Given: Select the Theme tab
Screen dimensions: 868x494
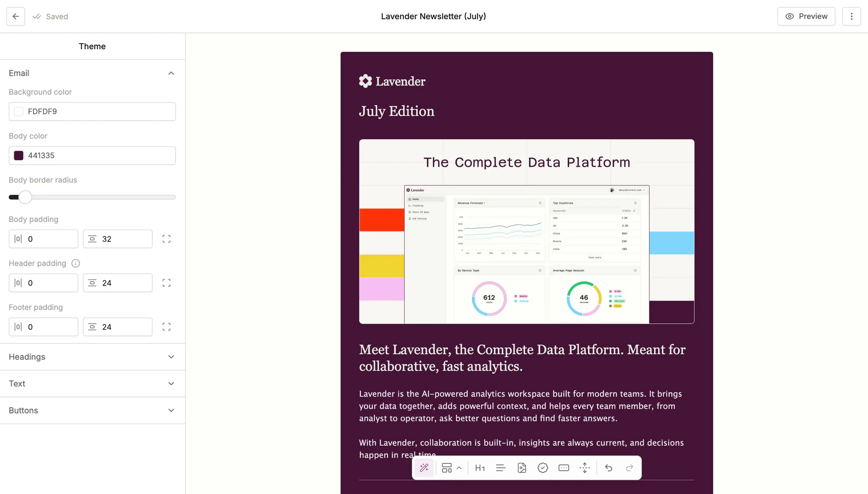Looking at the screenshot, I should pyautogui.click(x=92, y=46).
